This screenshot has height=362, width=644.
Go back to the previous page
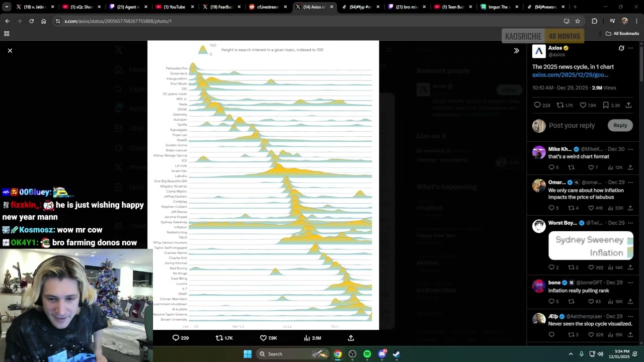(x=7, y=21)
